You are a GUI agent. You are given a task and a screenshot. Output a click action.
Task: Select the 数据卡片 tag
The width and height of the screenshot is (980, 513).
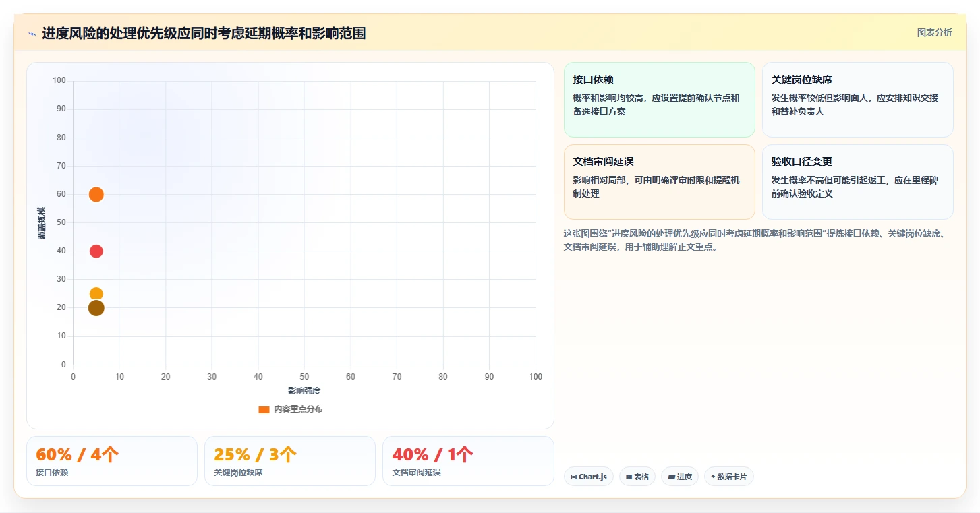point(728,477)
